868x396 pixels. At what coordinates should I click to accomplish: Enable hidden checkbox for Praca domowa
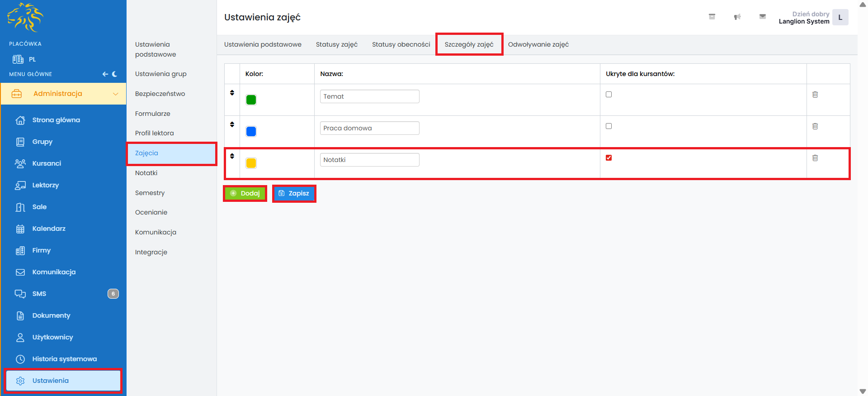[609, 126]
